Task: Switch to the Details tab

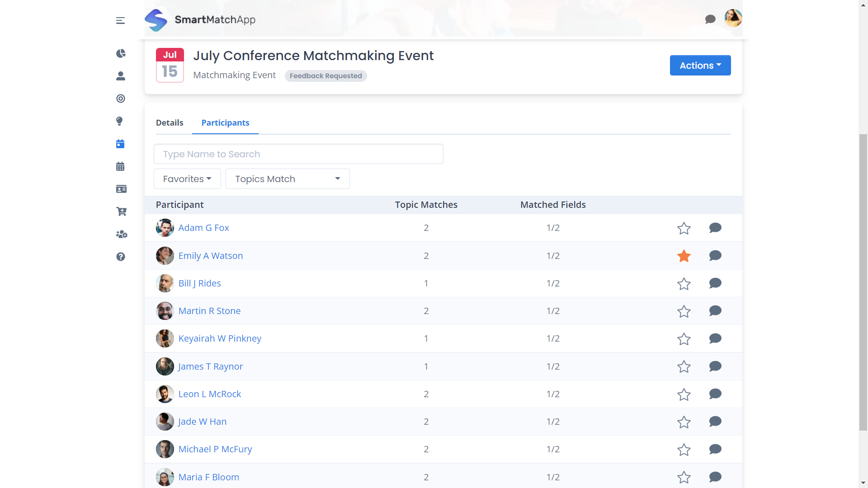Action: [x=170, y=122]
